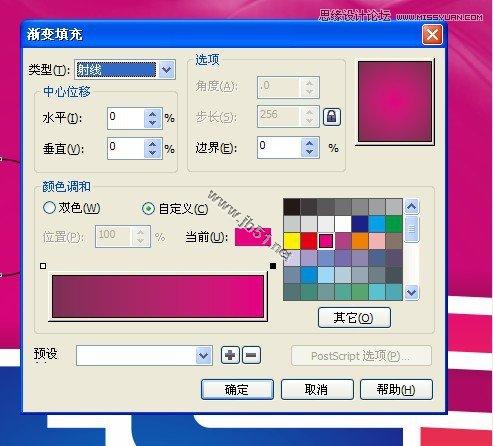Screen dimensions: 493x446
Task: Click the 确定 OK button
Action: tap(237, 389)
